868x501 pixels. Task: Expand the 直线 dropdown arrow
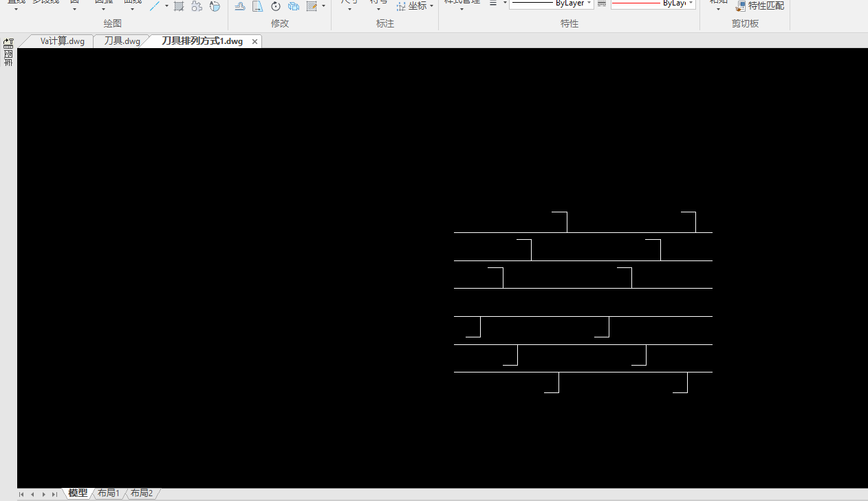16,9
